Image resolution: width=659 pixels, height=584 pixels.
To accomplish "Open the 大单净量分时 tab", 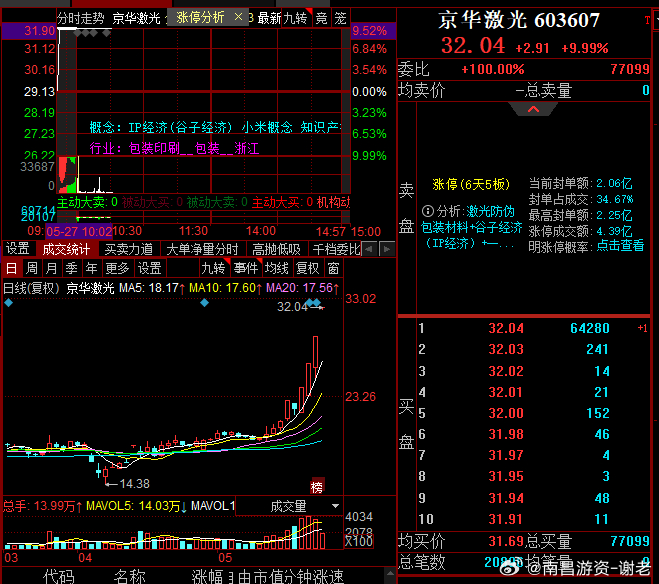I will tap(202, 249).
